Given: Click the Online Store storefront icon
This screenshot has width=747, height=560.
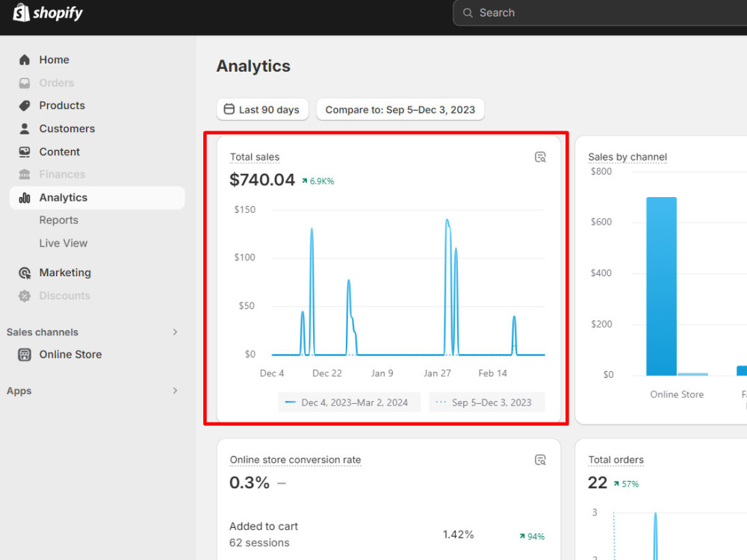Looking at the screenshot, I should [x=25, y=355].
